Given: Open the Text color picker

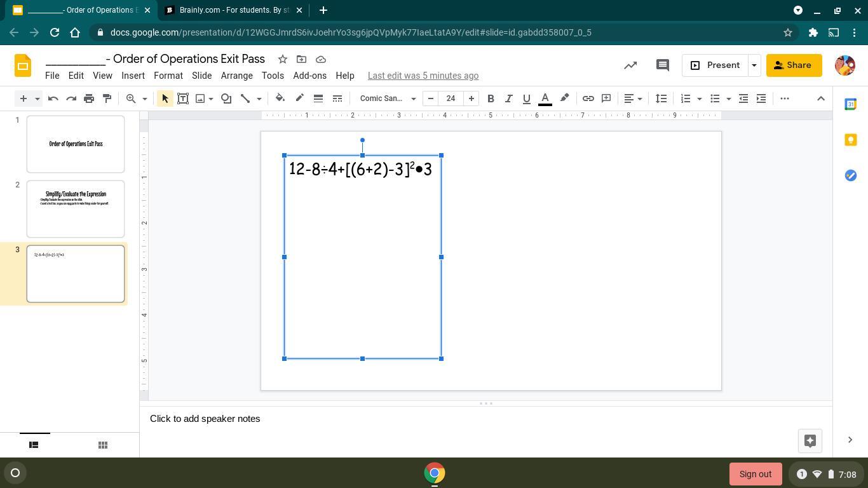Looking at the screenshot, I should [x=545, y=98].
